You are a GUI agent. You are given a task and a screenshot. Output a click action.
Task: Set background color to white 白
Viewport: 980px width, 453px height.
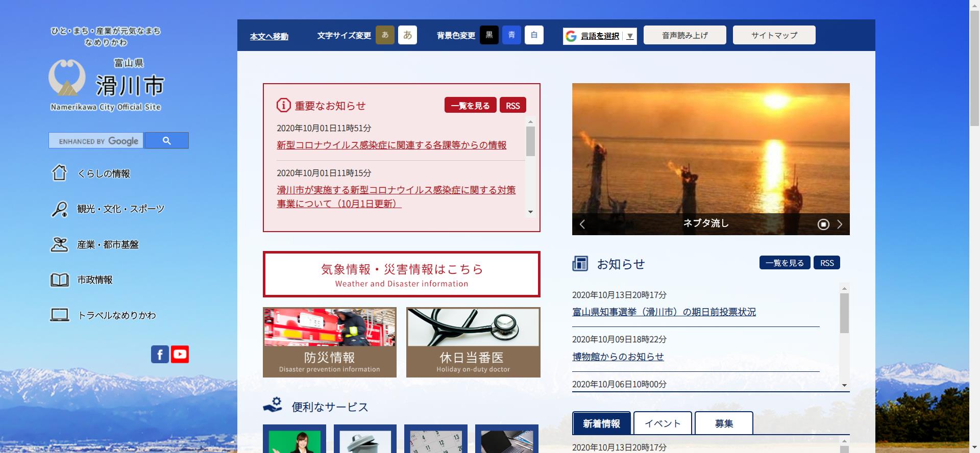pos(534,35)
